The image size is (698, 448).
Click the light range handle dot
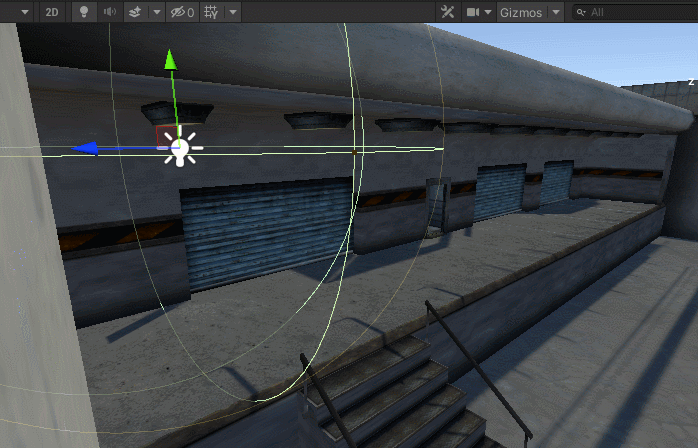coord(354,152)
